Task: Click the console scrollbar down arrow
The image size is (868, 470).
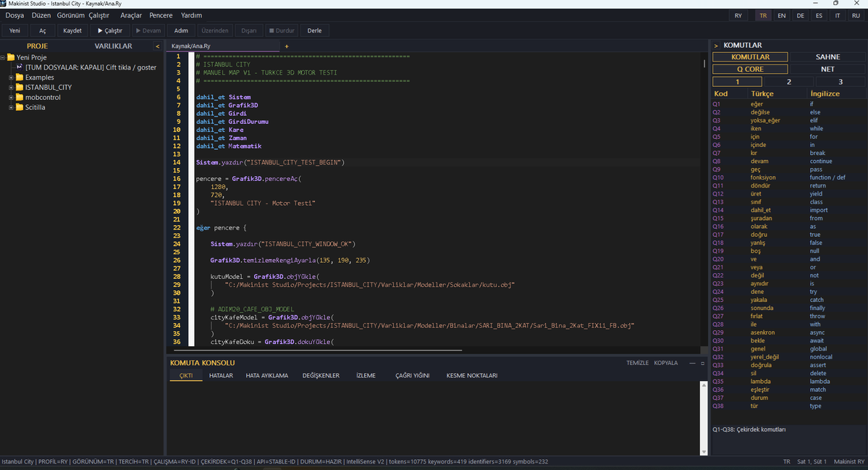Action: click(704, 452)
